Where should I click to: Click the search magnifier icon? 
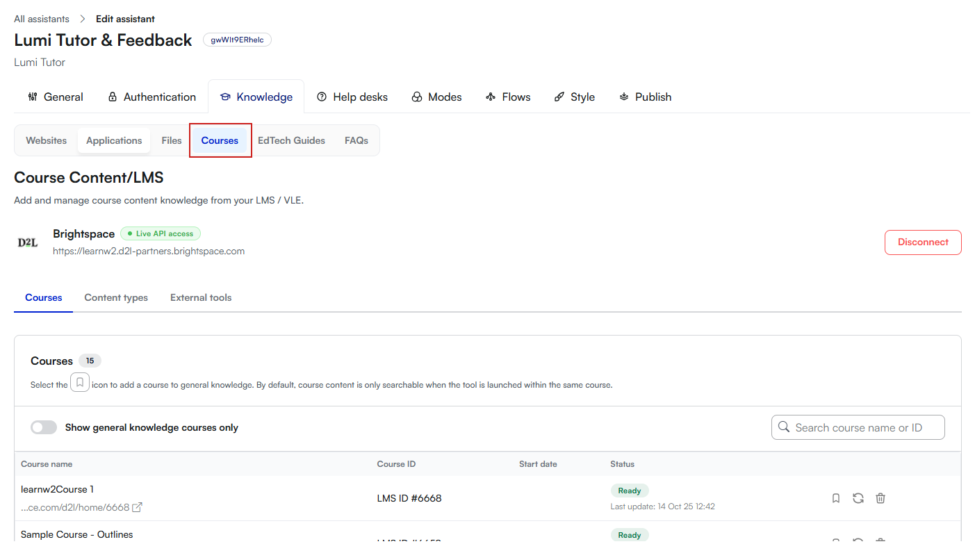pyautogui.click(x=784, y=427)
